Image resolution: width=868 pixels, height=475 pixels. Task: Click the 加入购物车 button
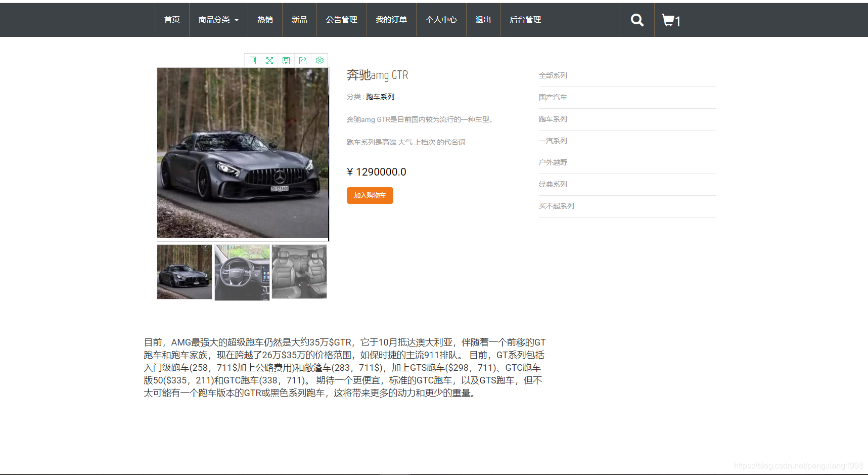[370, 195]
